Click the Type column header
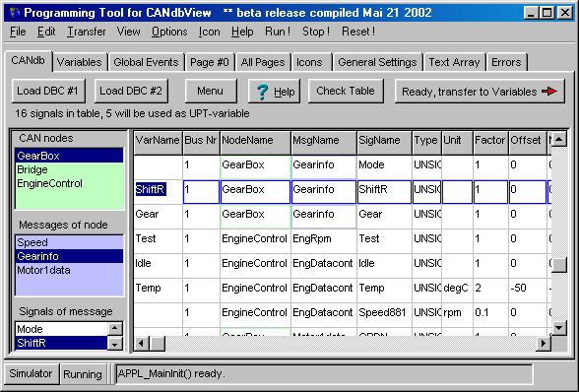Screen dimensions: 579x392 point(427,143)
